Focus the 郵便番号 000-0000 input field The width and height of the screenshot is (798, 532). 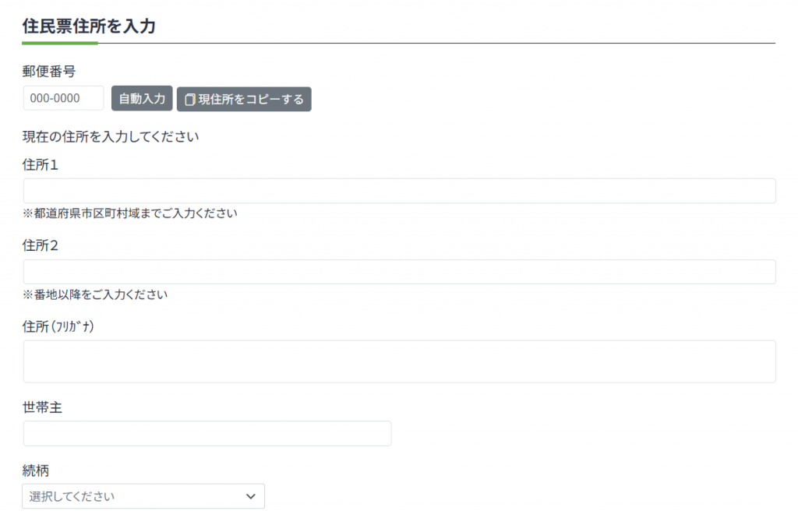point(63,98)
